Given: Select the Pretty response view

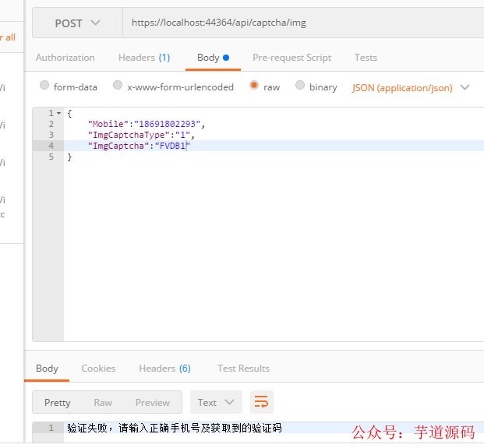Looking at the screenshot, I should [58, 403].
